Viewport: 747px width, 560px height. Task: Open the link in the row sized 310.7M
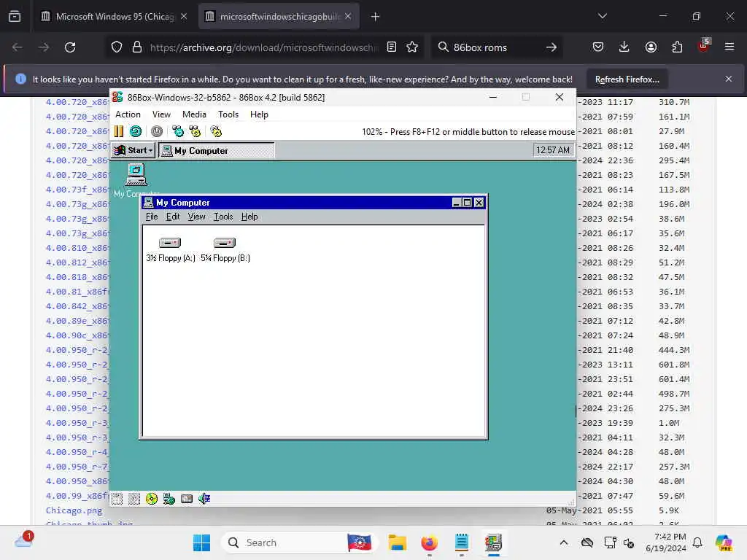pyautogui.click(x=77, y=102)
